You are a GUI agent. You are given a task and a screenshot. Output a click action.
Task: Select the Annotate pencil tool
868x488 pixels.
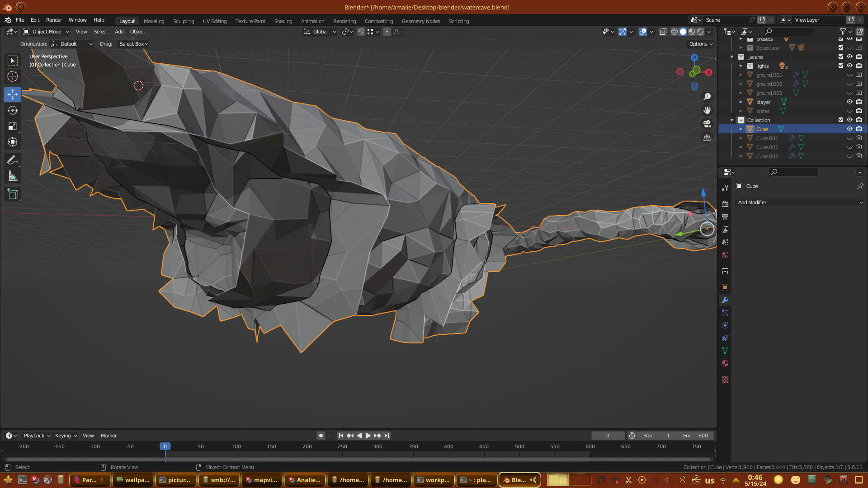tap(13, 160)
